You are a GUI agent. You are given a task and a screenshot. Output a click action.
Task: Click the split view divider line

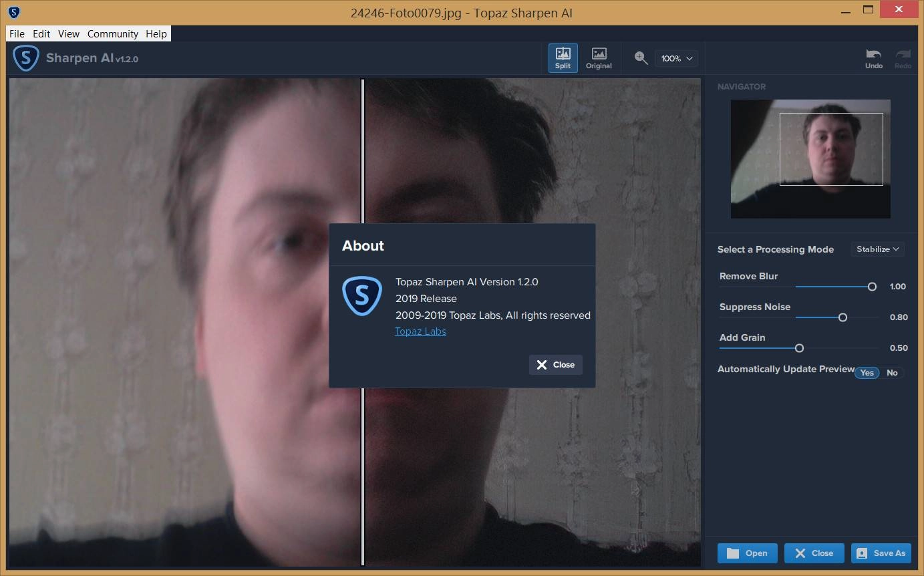363,322
